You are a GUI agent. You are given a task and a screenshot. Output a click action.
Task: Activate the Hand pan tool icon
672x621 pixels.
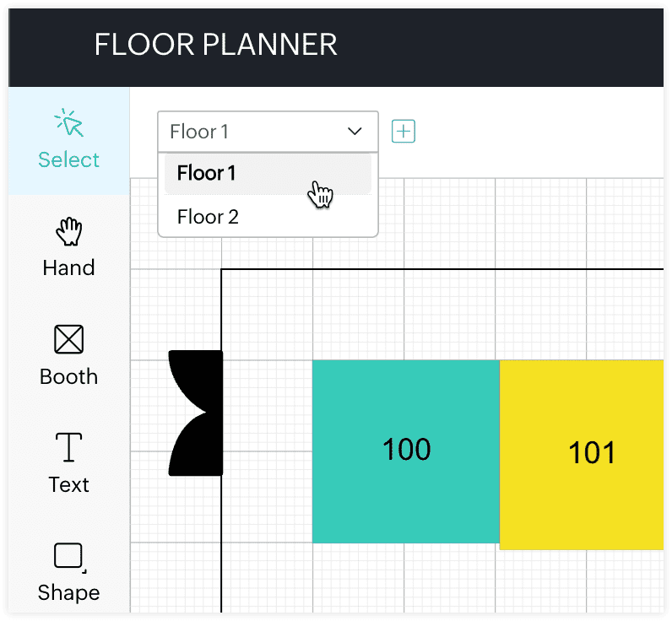(68, 233)
